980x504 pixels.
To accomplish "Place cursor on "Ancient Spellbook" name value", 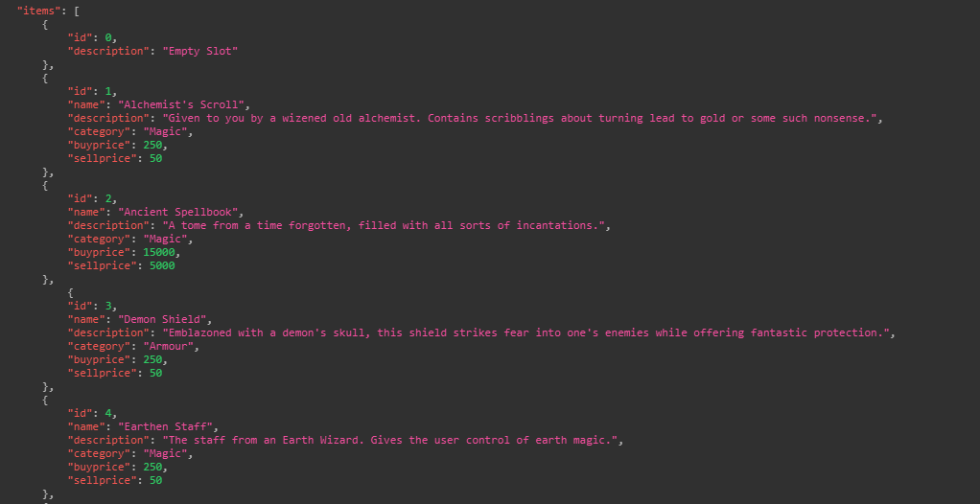I will point(178,212).
